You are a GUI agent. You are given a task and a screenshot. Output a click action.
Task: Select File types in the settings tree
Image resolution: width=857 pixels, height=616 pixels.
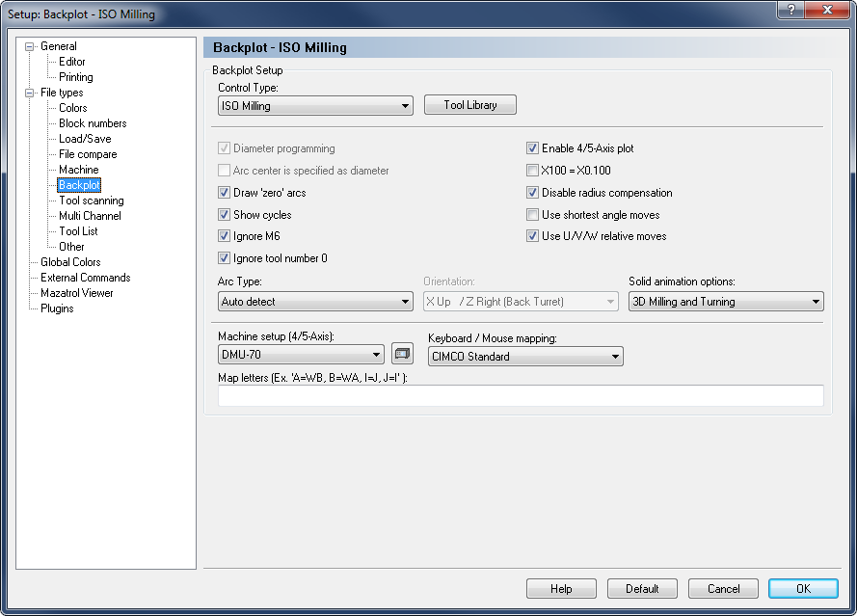pyautogui.click(x=62, y=93)
